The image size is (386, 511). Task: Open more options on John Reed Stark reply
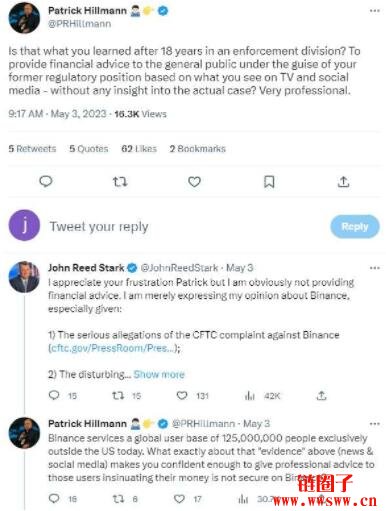coord(375,268)
